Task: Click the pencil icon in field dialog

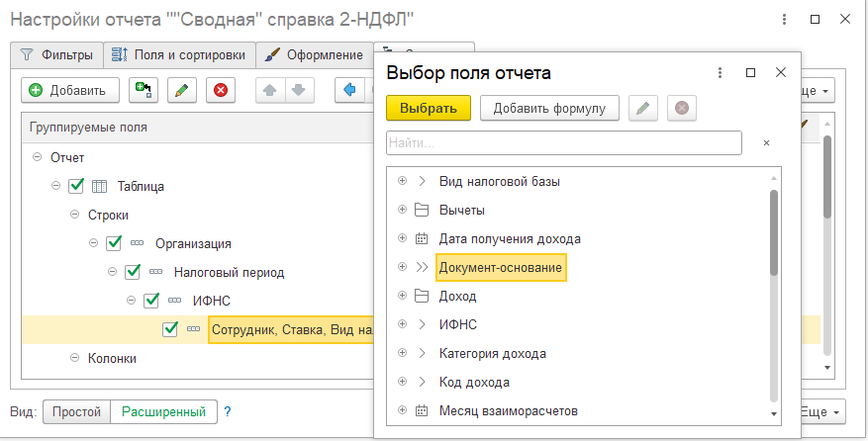Action: [x=643, y=108]
